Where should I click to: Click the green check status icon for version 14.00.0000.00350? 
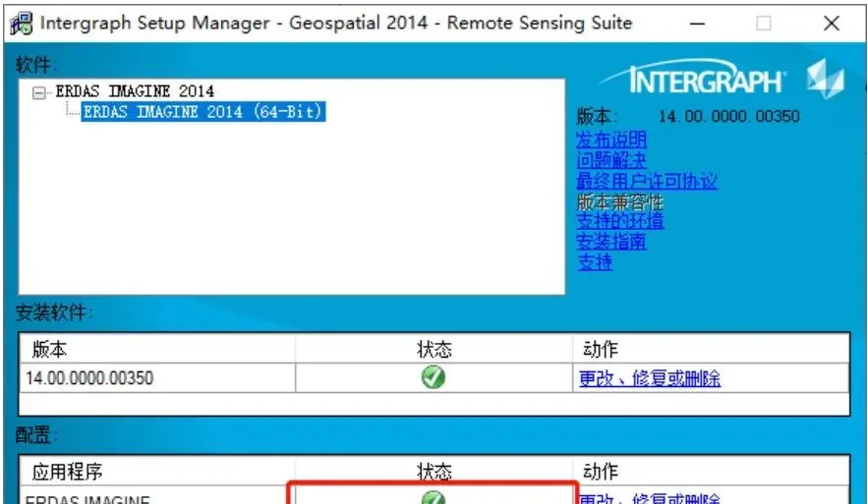pyautogui.click(x=433, y=378)
